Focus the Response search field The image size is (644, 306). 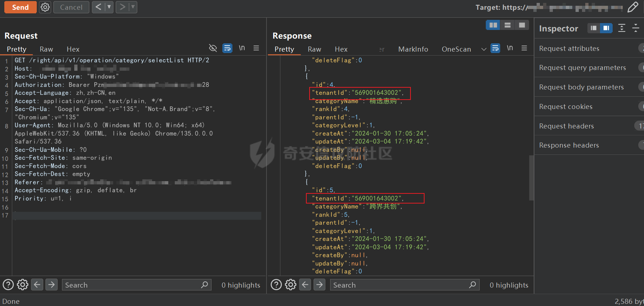(x=405, y=285)
